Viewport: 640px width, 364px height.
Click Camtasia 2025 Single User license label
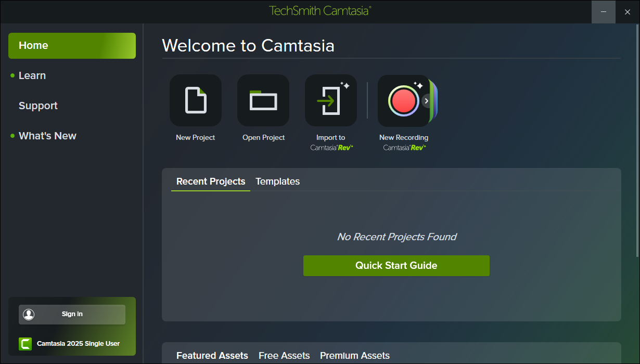point(78,344)
